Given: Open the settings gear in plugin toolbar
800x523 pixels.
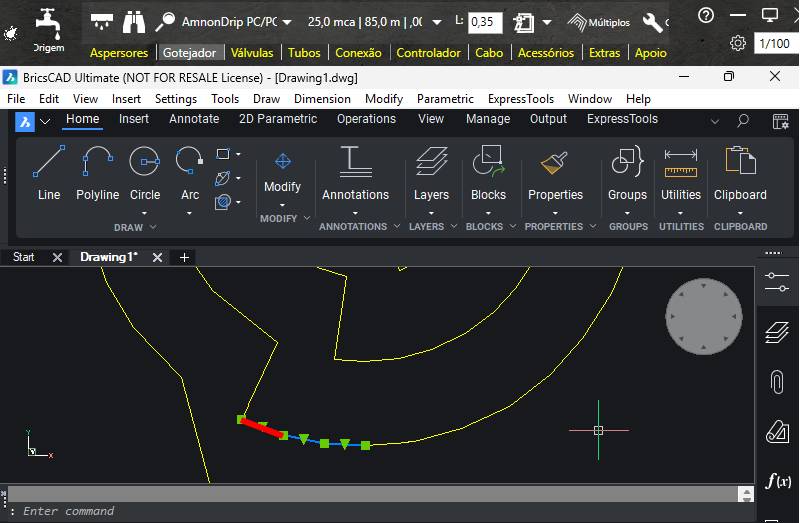Looking at the screenshot, I should click(738, 43).
